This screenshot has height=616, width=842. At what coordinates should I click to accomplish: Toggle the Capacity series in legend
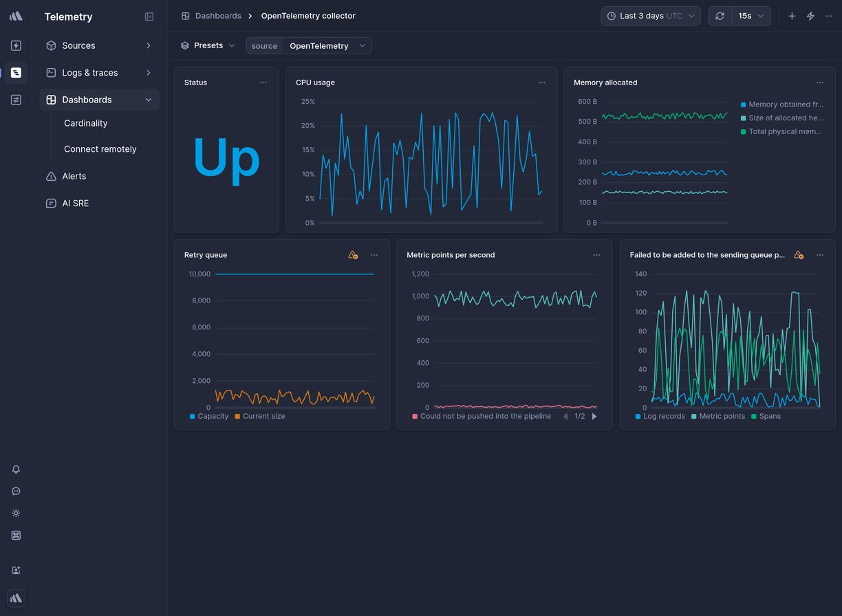click(208, 416)
